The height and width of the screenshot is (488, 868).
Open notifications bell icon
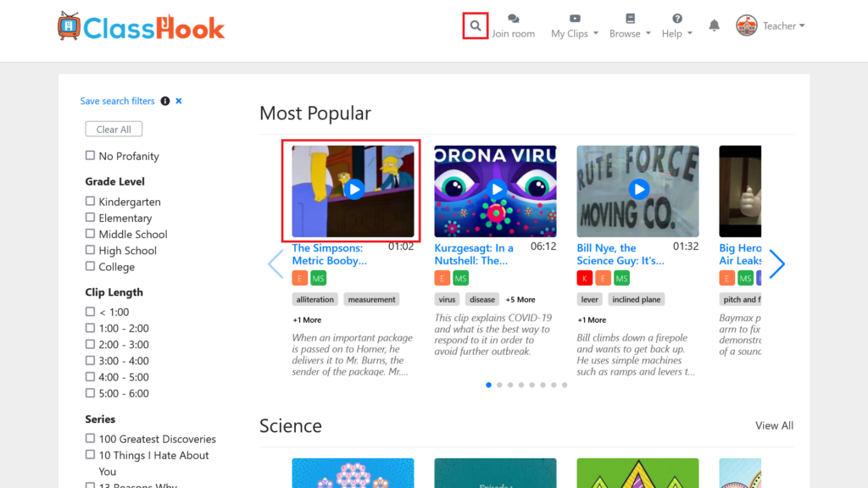tap(715, 26)
